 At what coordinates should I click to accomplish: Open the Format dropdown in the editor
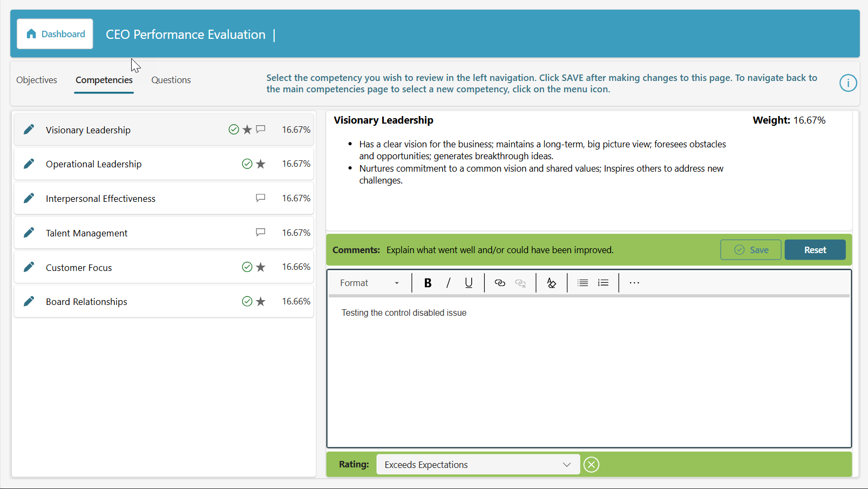tap(370, 283)
